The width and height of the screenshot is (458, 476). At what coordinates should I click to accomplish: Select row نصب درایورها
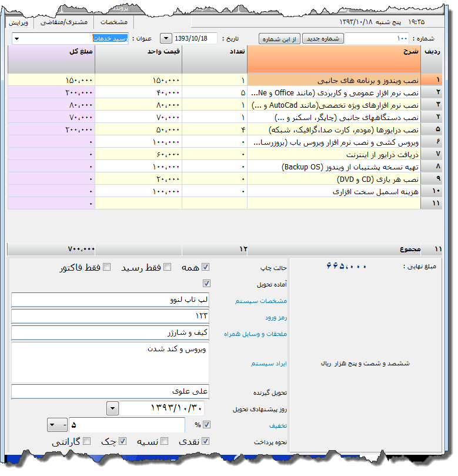225,129
